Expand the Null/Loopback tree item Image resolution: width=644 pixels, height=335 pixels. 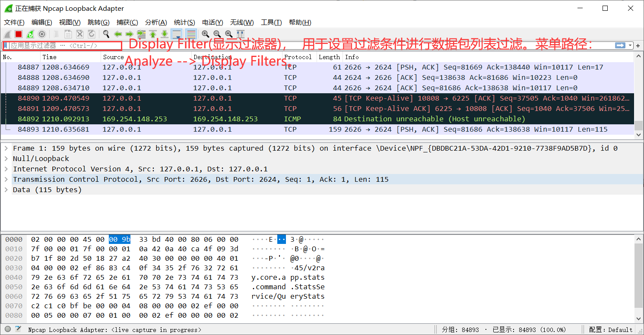pos(6,158)
